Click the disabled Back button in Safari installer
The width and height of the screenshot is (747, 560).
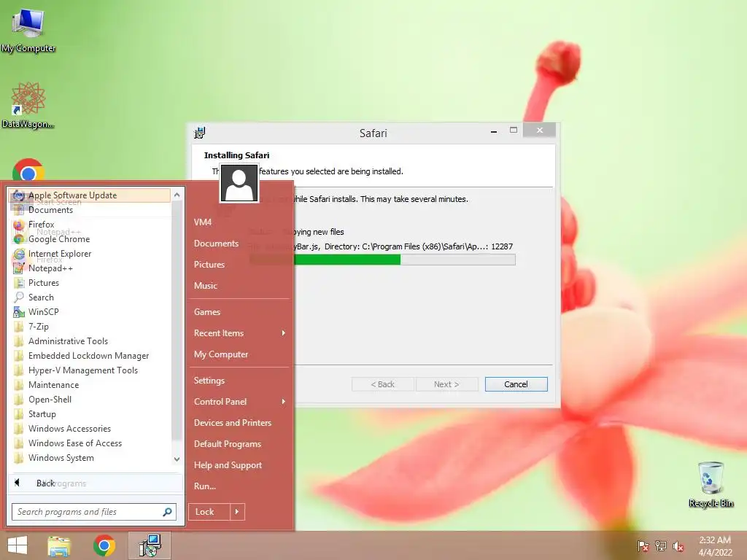382,384
